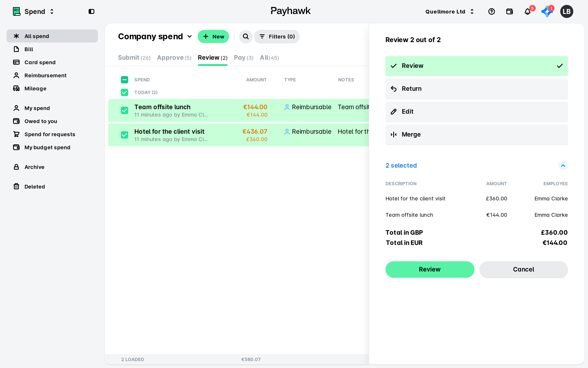Click the green Review button at bottom
Screen dimensions: 588x368
pos(430,269)
